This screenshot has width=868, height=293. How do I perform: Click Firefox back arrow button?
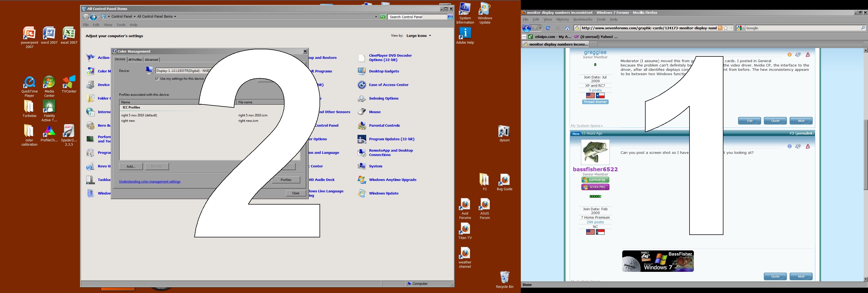click(x=527, y=28)
